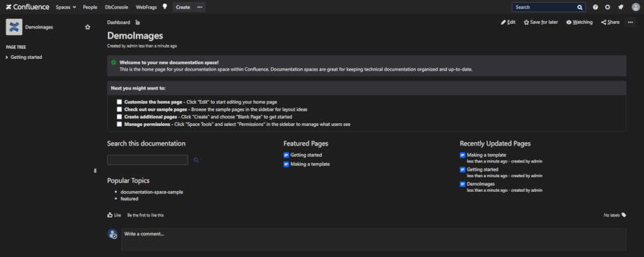
Task: Click "Be the first to like this" text
Action: pyautogui.click(x=146, y=215)
